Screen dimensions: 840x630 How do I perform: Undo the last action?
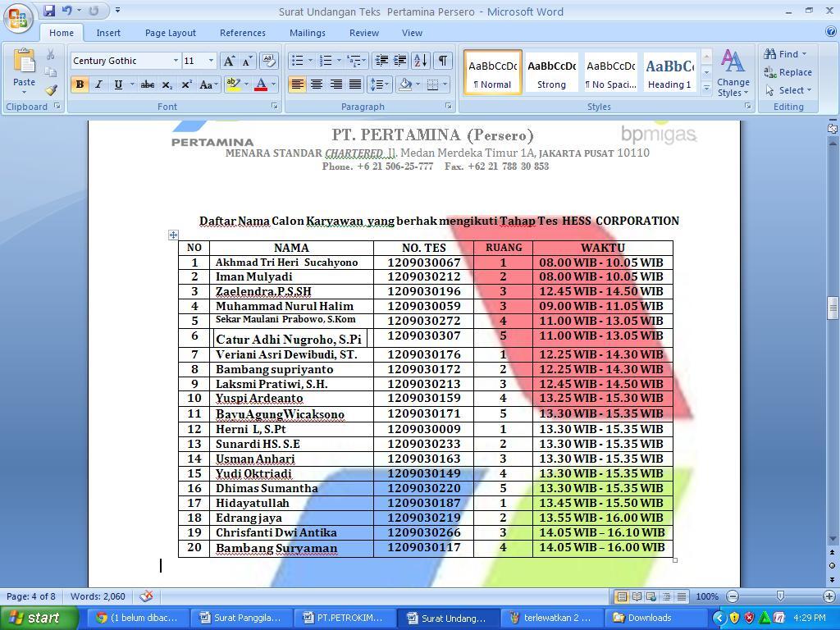[x=67, y=11]
